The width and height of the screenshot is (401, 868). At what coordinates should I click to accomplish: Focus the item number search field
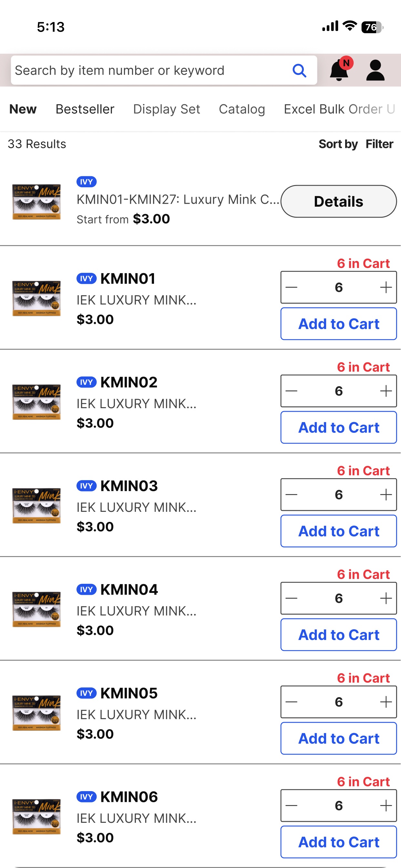(x=152, y=70)
